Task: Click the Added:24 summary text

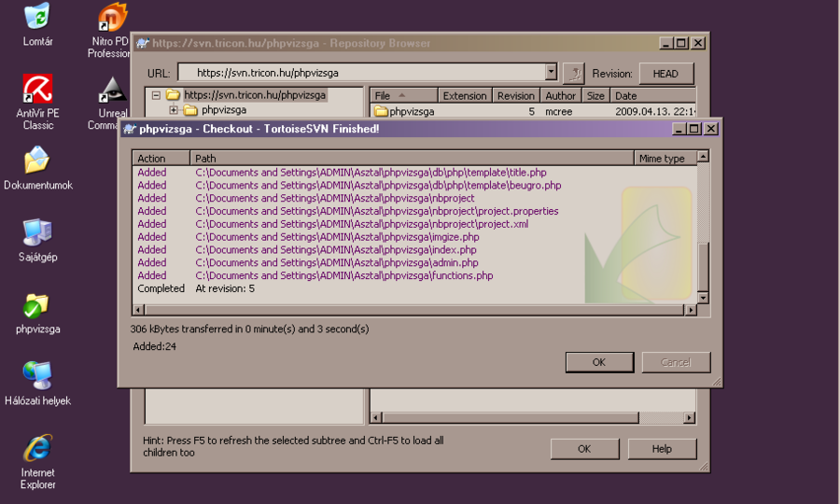Action: pos(154,346)
